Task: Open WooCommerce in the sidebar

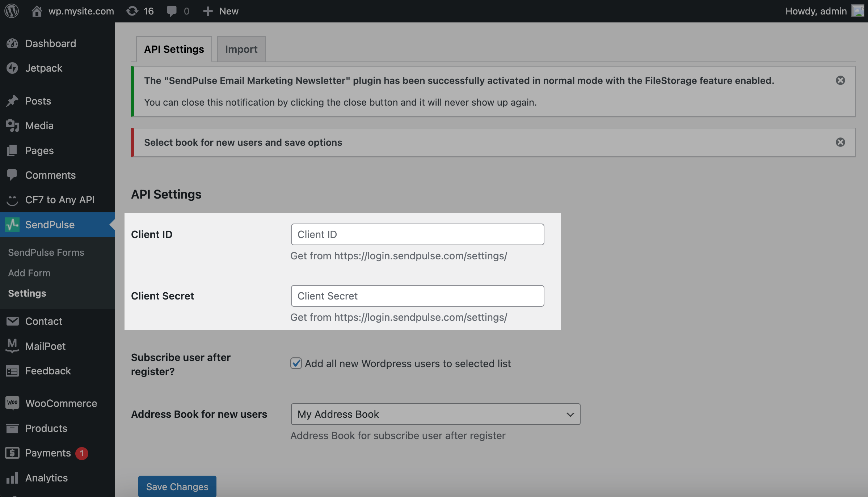Action: [61, 403]
